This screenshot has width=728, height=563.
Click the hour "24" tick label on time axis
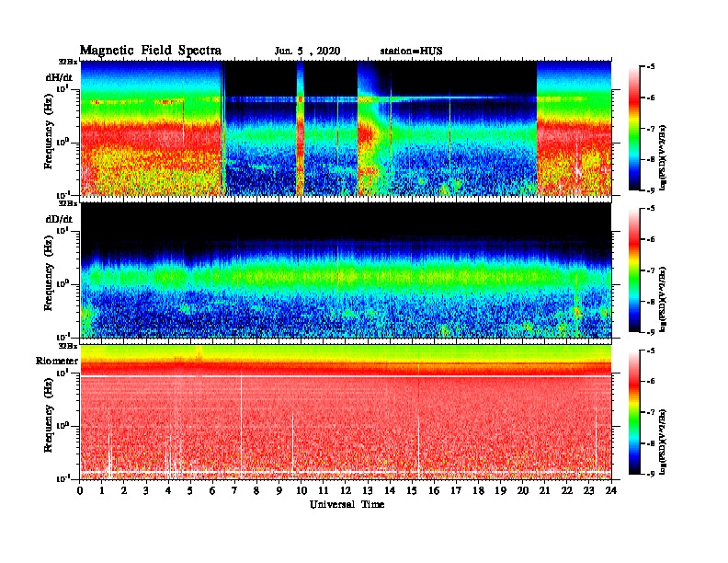[x=611, y=490]
